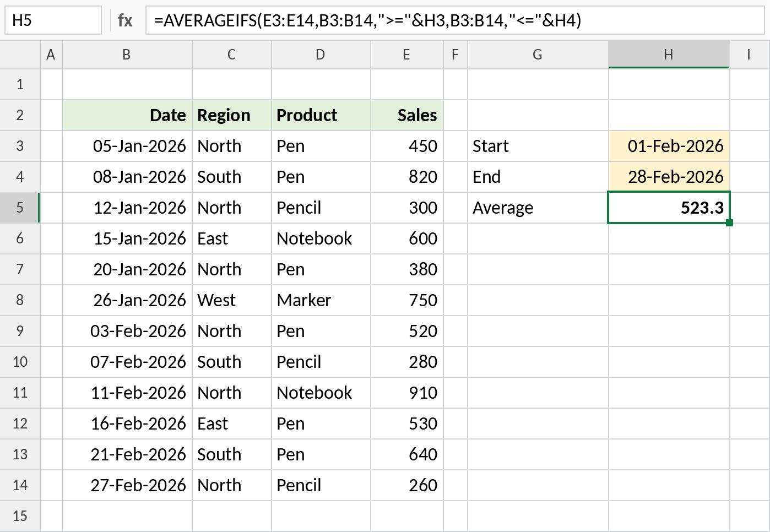Select the sales value 530
This screenshot has width=770, height=532.
pos(407,424)
